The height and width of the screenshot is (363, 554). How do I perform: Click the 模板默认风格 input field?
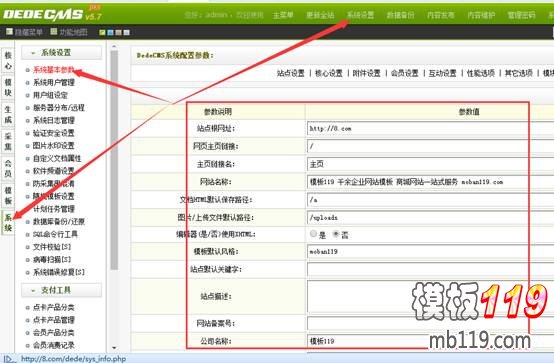coord(431,252)
